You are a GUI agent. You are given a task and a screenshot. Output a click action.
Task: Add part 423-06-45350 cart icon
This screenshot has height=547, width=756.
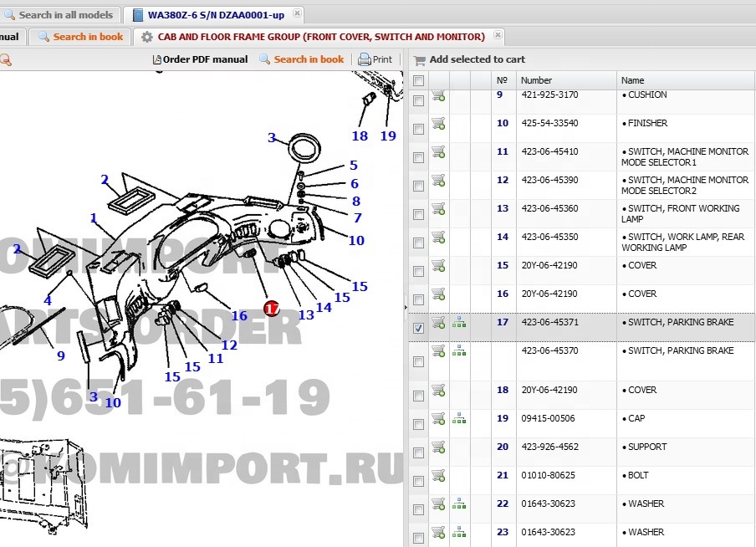pos(438,238)
